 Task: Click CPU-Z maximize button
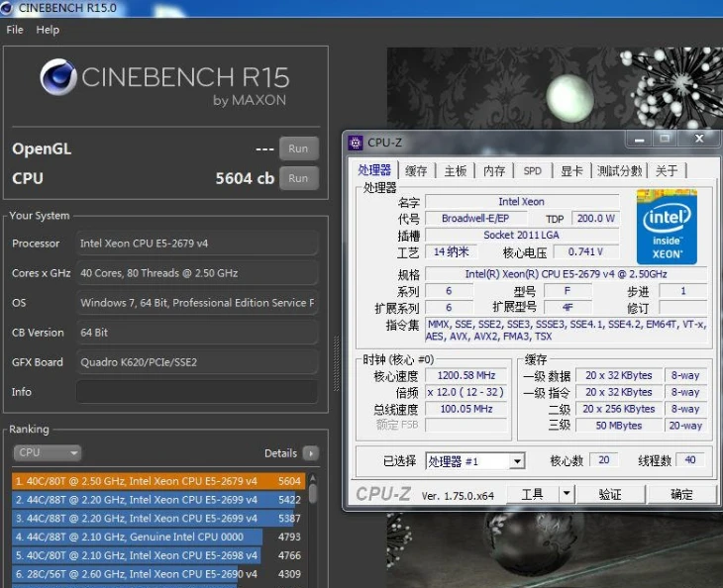(x=665, y=140)
